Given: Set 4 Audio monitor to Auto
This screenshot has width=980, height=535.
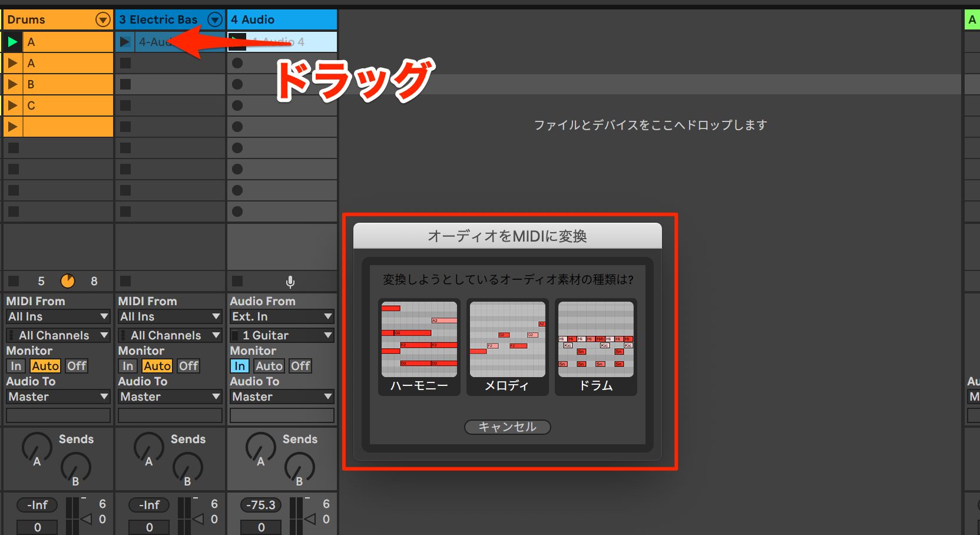Looking at the screenshot, I should [x=269, y=366].
